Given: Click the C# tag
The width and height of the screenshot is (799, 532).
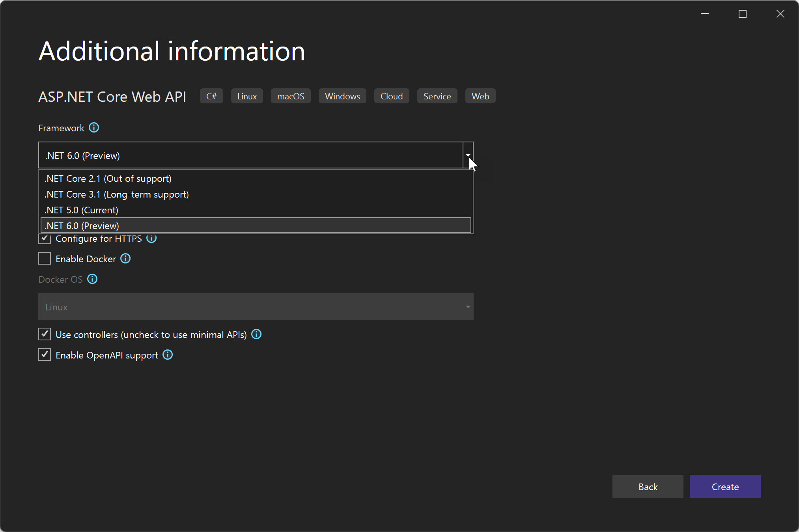Looking at the screenshot, I should (211, 96).
